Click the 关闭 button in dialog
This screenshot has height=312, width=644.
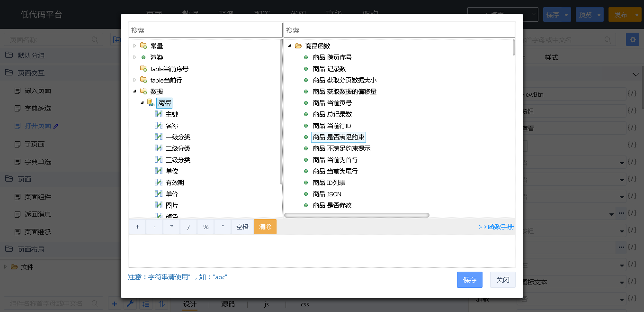tap(503, 280)
